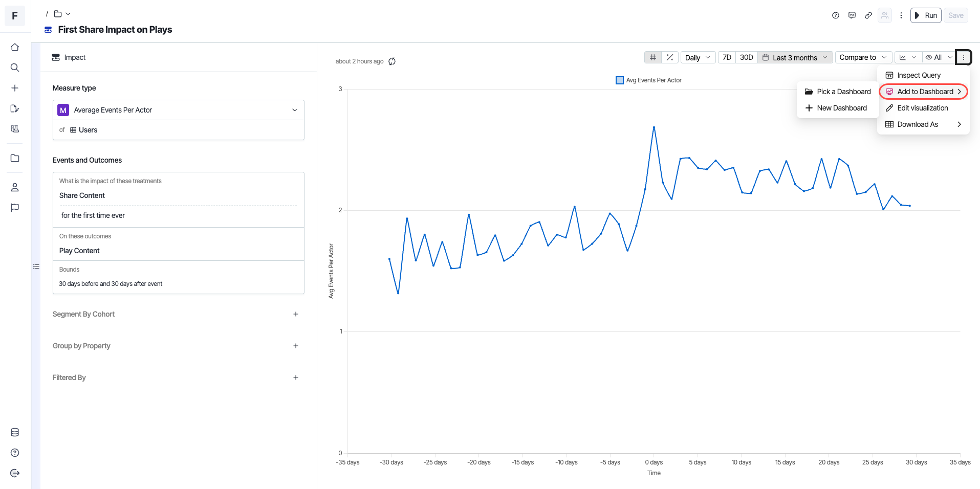The image size is (980, 489).
Task: Click the Play Content outcome field
Action: (79, 251)
